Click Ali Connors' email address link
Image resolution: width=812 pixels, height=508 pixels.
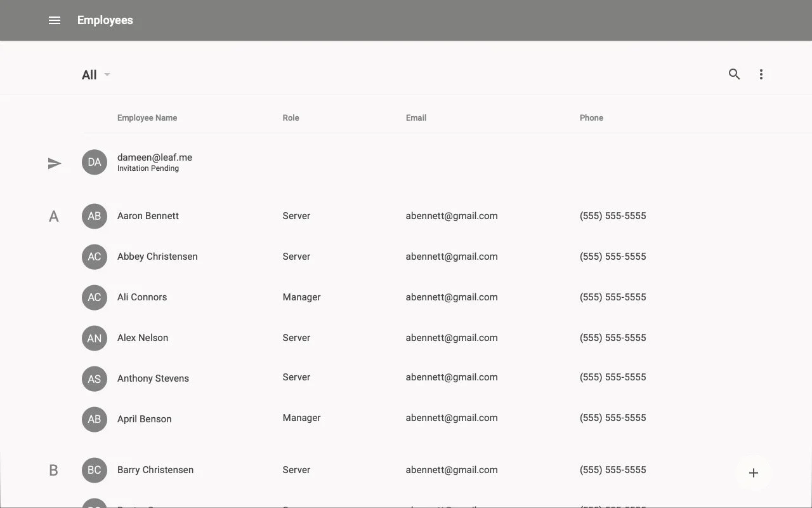(x=451, y=297)
